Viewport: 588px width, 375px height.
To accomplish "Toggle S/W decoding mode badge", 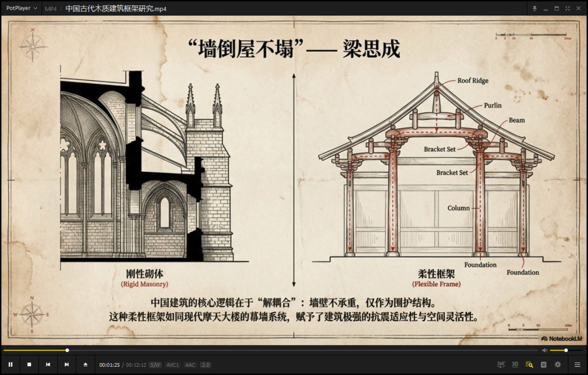I will click(156, 365).
